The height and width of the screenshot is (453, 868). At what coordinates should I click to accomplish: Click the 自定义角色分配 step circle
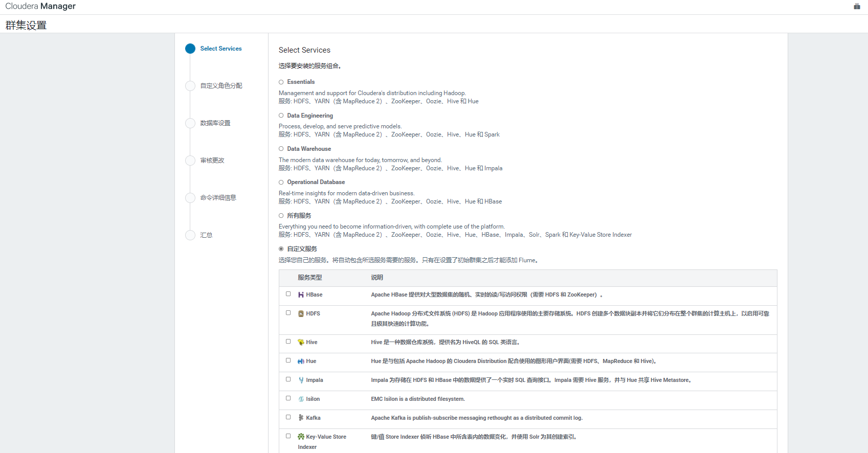[190, 86]
